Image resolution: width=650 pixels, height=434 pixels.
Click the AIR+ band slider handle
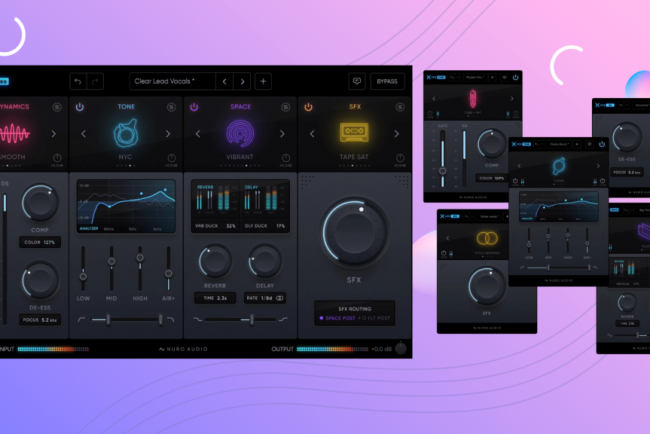(168, 274)
